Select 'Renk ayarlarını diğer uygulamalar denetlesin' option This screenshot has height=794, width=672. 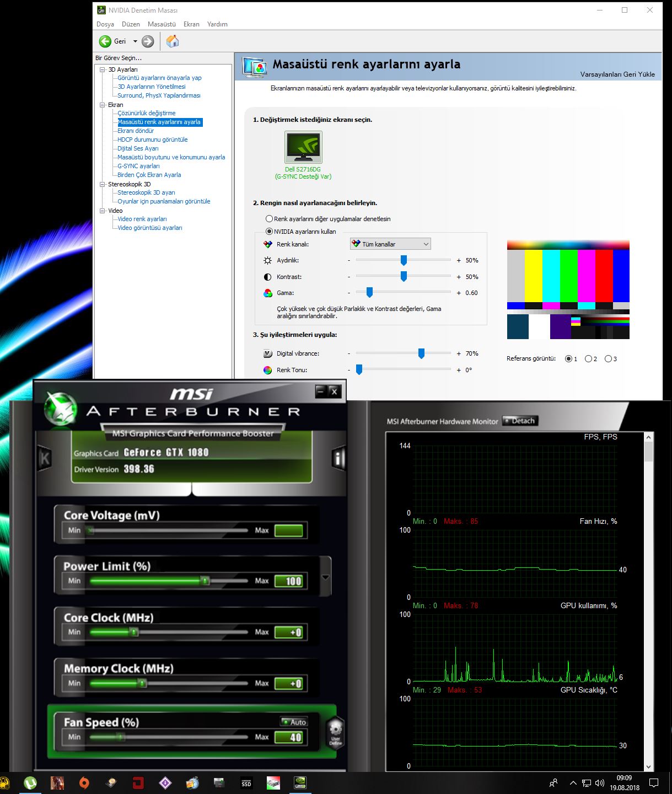[269, 219]
